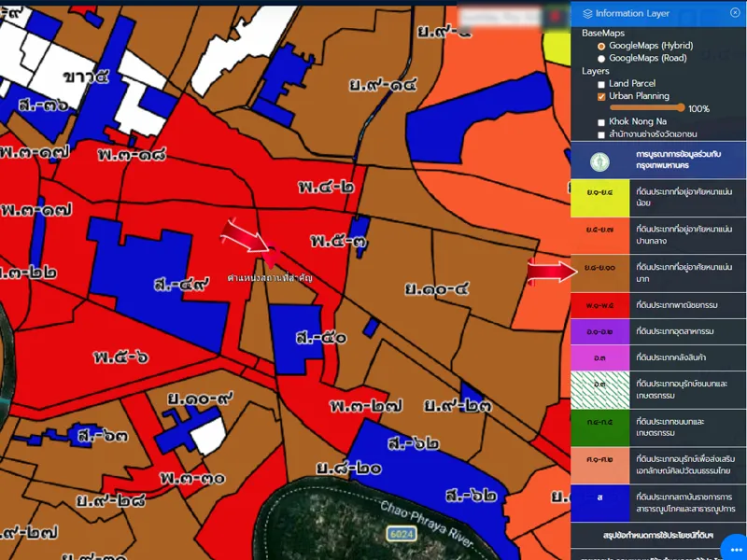This screenshot has height=560, width=747.
Task: Select GoogleMaps (Road) basemap
Action: click(x=601, y=58)
